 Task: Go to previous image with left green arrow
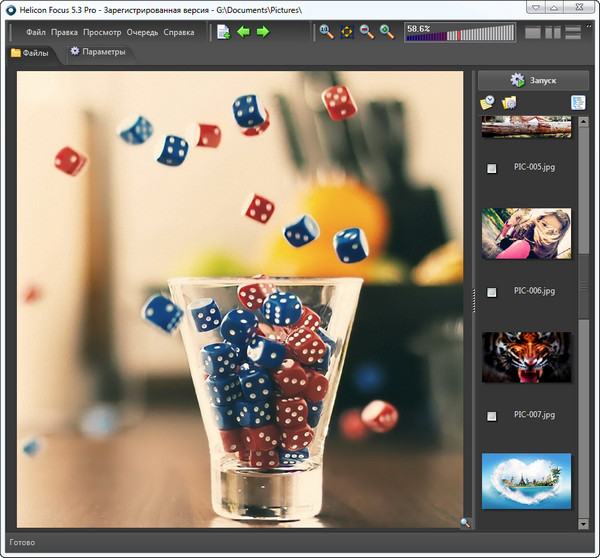click(x=243, y=32)
